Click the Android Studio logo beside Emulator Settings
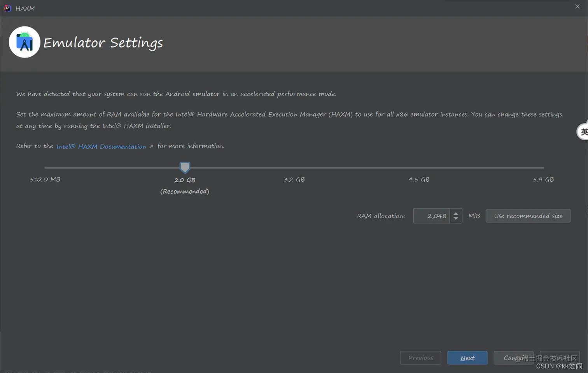The height and width of the screenshot is (373, 588). (24, 42)
